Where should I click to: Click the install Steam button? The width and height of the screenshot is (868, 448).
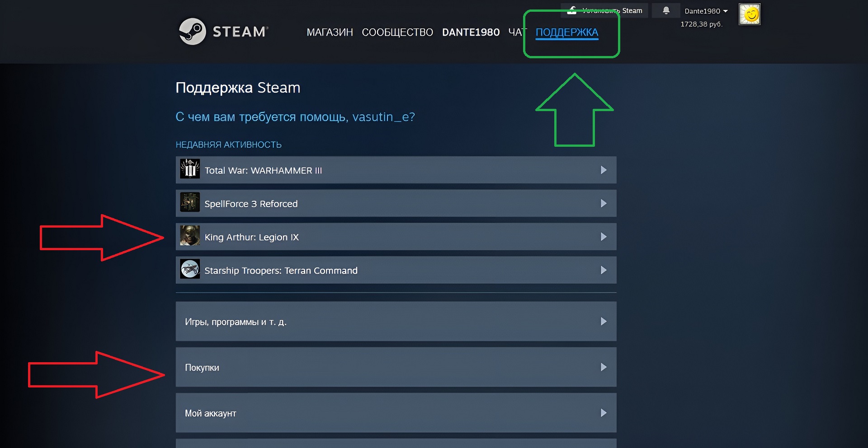[x=604, y=10]
